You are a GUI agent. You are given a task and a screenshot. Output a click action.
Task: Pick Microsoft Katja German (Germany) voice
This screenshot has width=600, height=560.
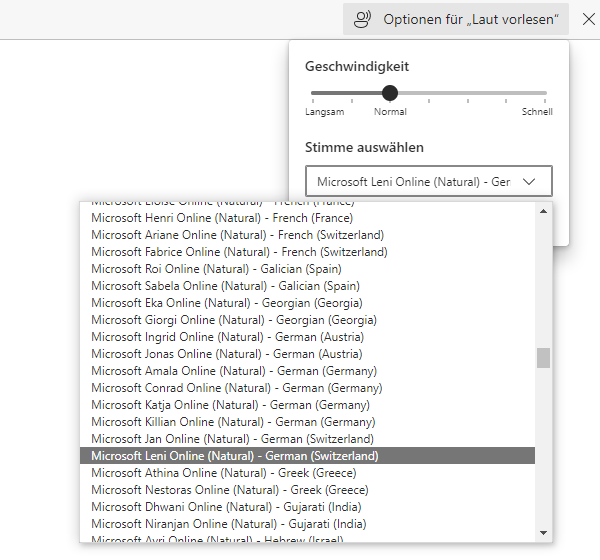307,405
